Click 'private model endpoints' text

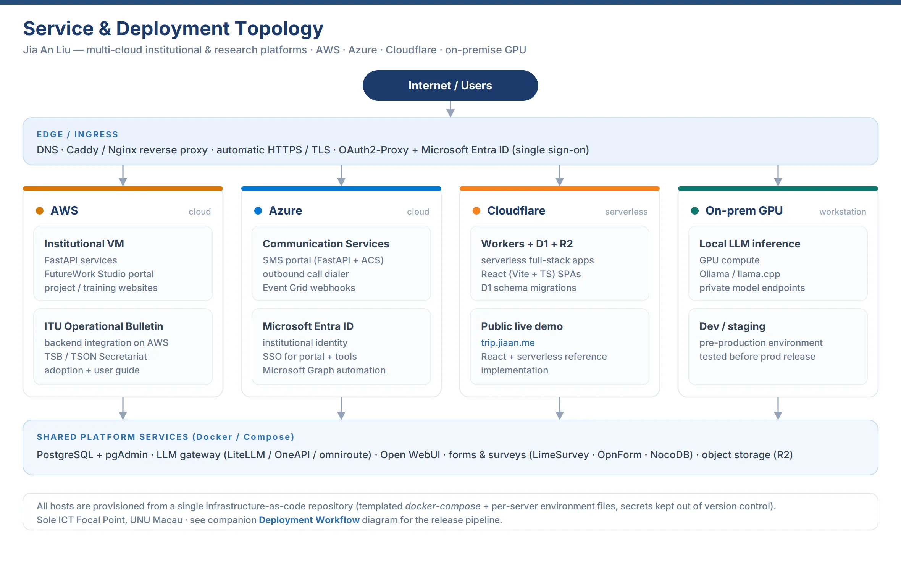coord(752,288)
